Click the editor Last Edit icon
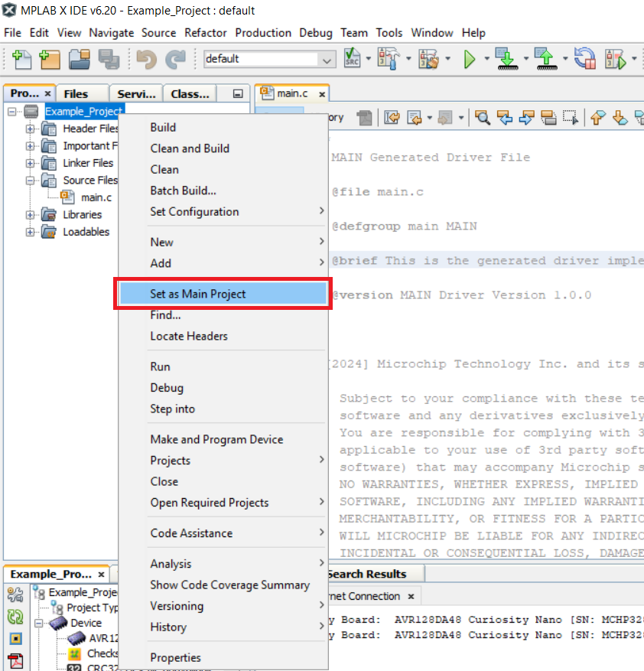 [x=392, y=117]
